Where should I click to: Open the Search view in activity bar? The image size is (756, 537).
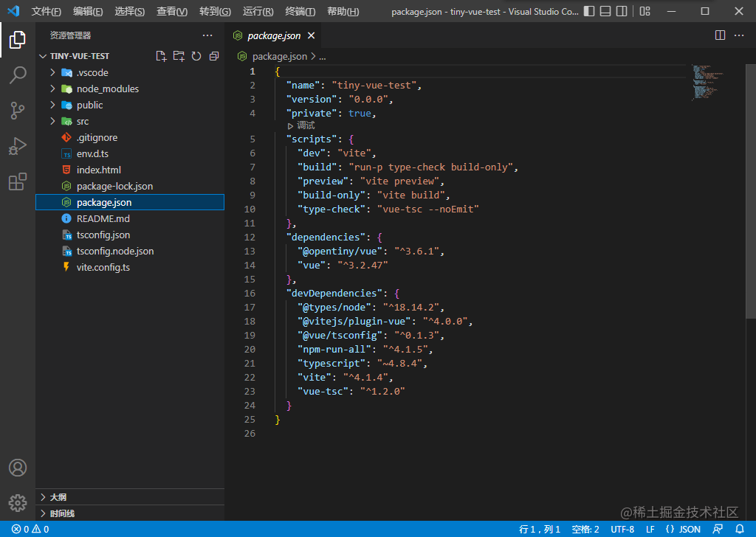click(x=18, y=75)
